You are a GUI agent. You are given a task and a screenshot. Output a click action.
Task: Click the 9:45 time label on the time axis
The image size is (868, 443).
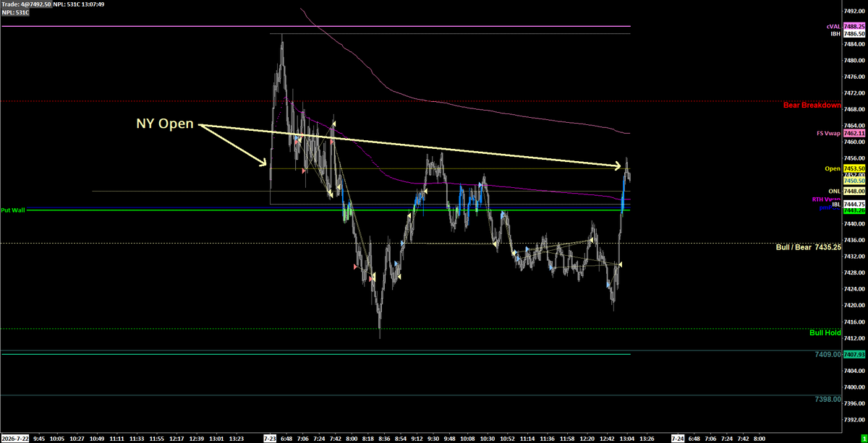pos(39,438)
